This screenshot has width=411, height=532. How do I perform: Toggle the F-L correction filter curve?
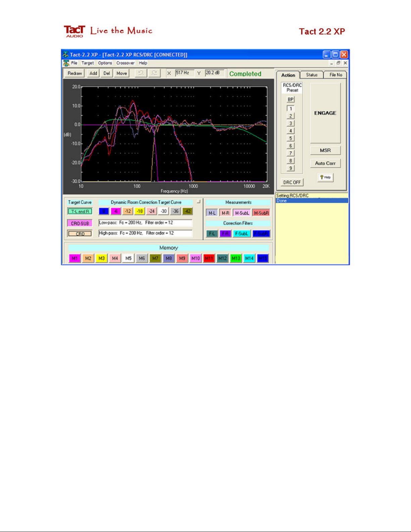click(x=212, y=234)
